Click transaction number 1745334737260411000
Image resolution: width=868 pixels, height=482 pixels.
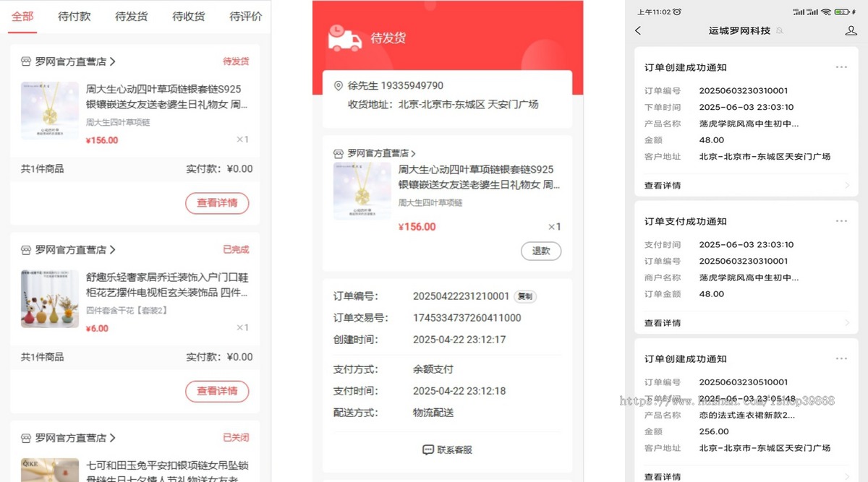click(467, 318)
